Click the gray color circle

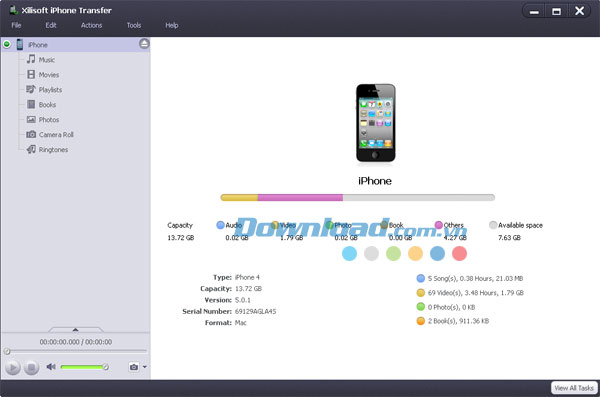[371, 253]
